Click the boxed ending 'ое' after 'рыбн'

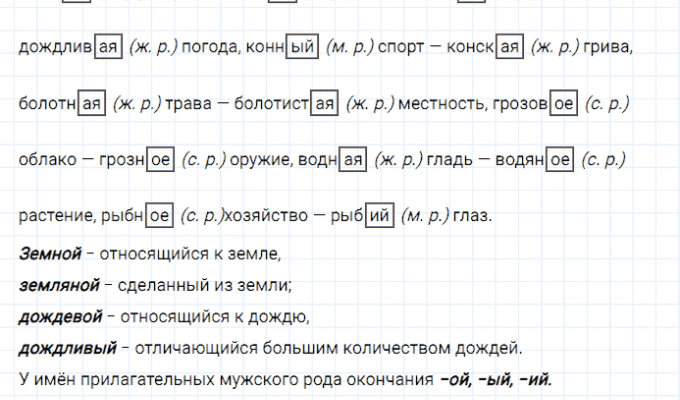click(x=159, y=215)
